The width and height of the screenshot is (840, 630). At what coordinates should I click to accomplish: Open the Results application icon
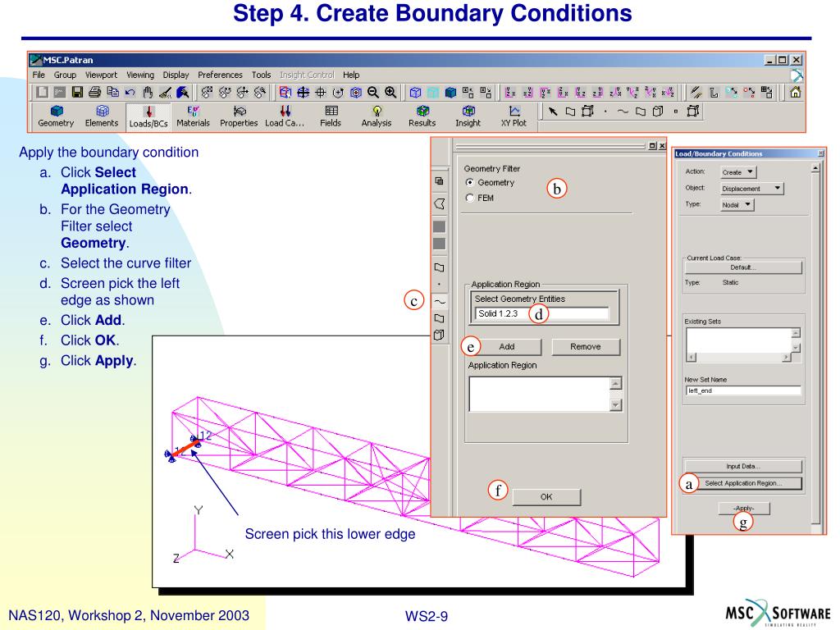[422, 116]
